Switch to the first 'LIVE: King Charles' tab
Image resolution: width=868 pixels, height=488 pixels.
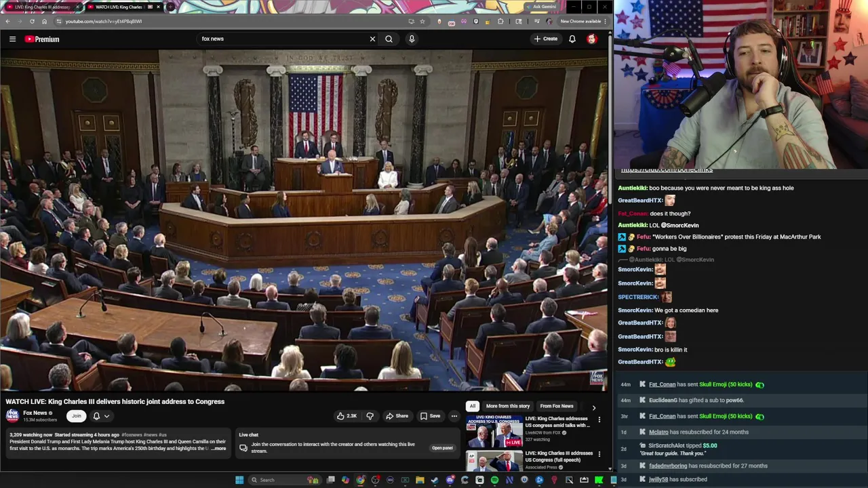click(x=43, y=7)
